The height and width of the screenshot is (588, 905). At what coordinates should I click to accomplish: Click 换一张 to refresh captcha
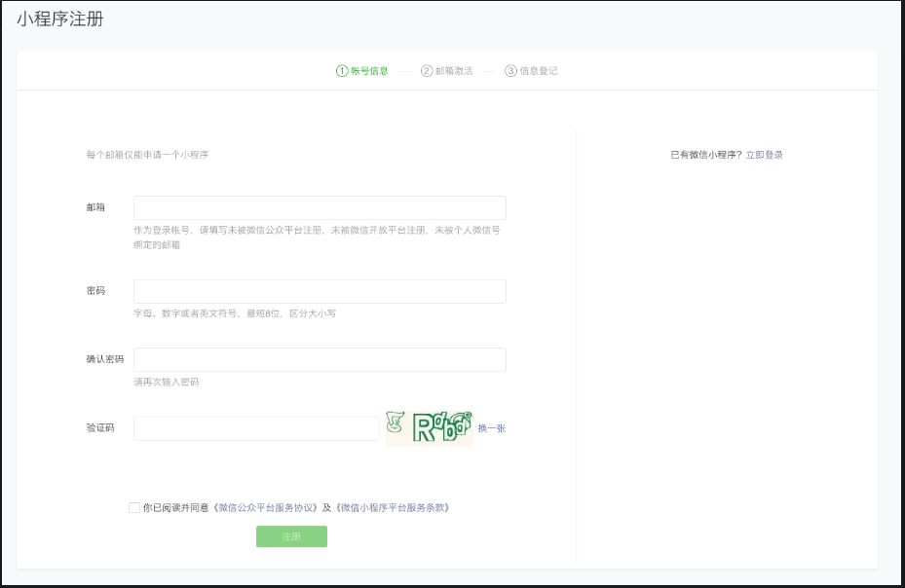(x=492, y=428)
